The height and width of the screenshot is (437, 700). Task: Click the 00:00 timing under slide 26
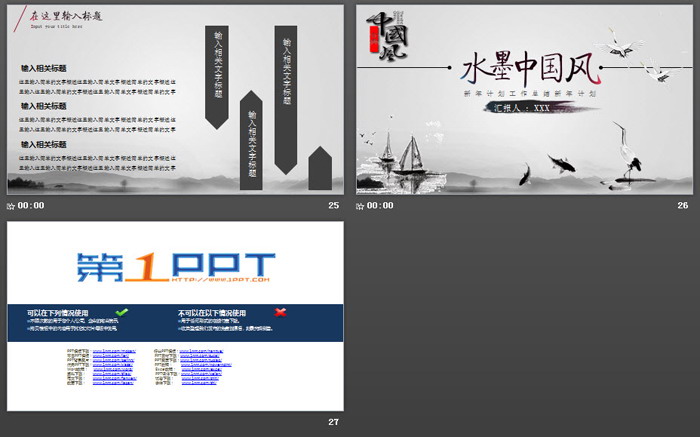(x=380, y=205)
